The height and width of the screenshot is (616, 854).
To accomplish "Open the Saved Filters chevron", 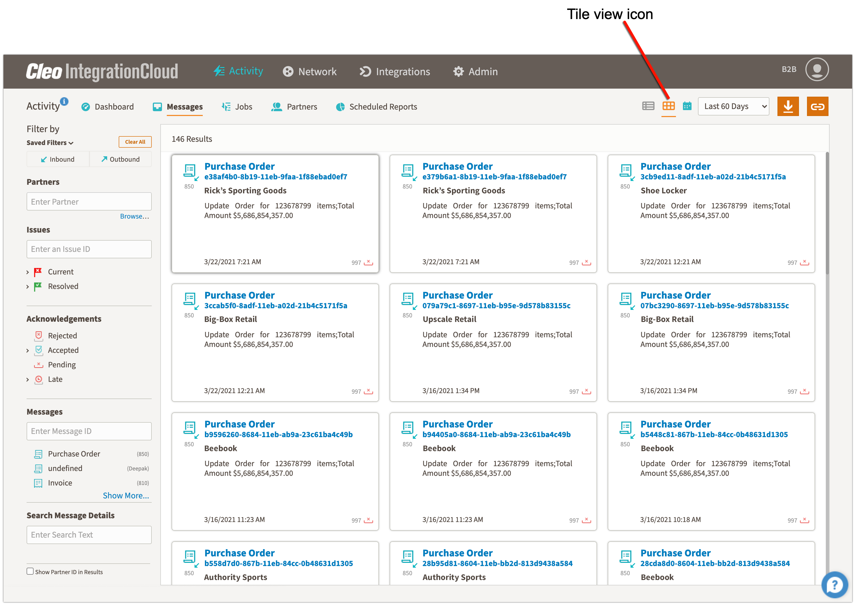I will click(x=71, y=143).
